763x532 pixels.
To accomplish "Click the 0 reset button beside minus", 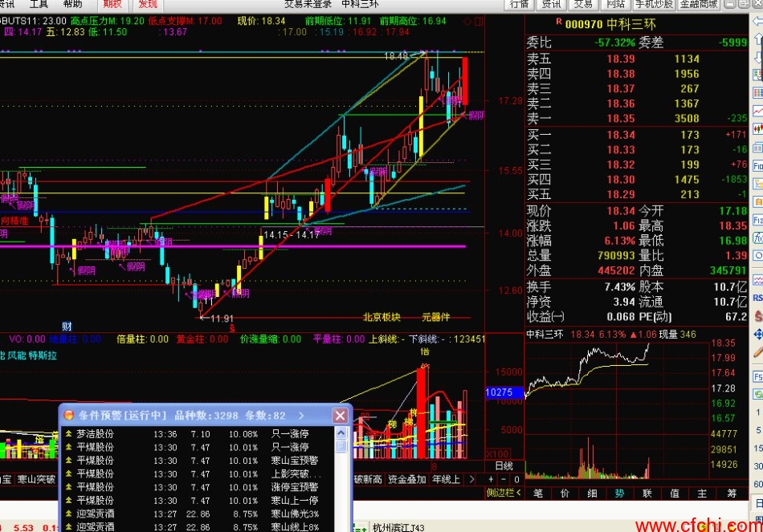I will point(516,480).
